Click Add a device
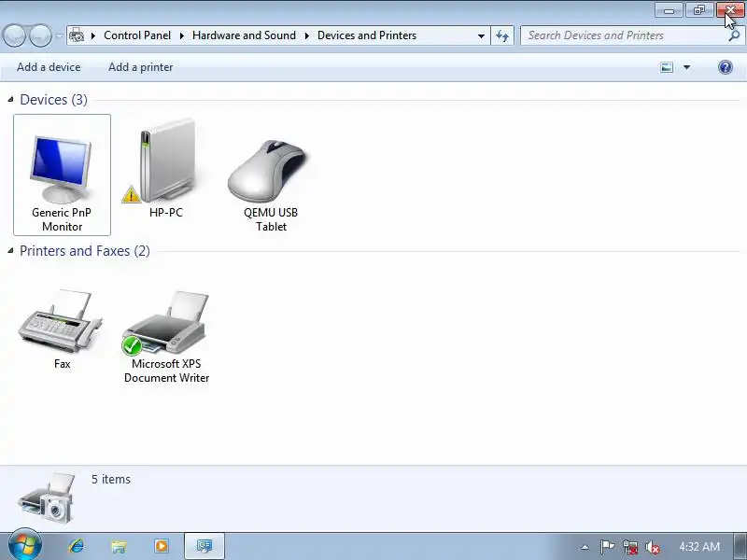This screenshot has width=747, height=560. click(49, 67)
